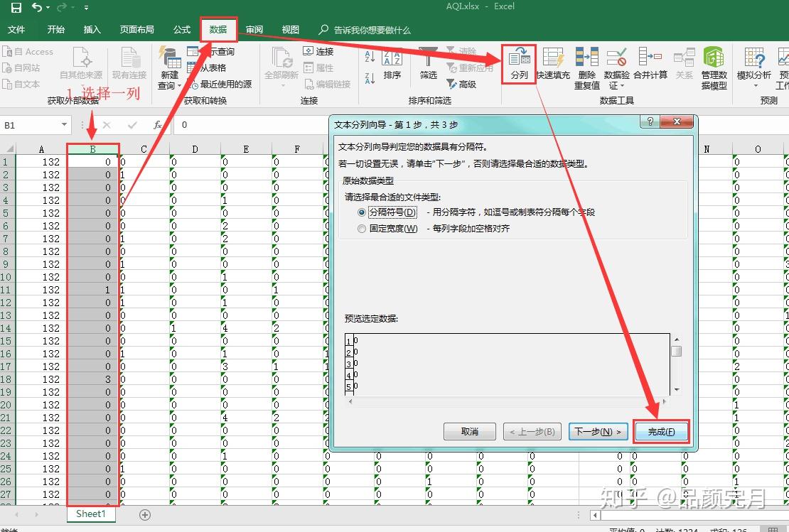Click the formula bar input showing 0
789x532 pixels.
[252, 125]
